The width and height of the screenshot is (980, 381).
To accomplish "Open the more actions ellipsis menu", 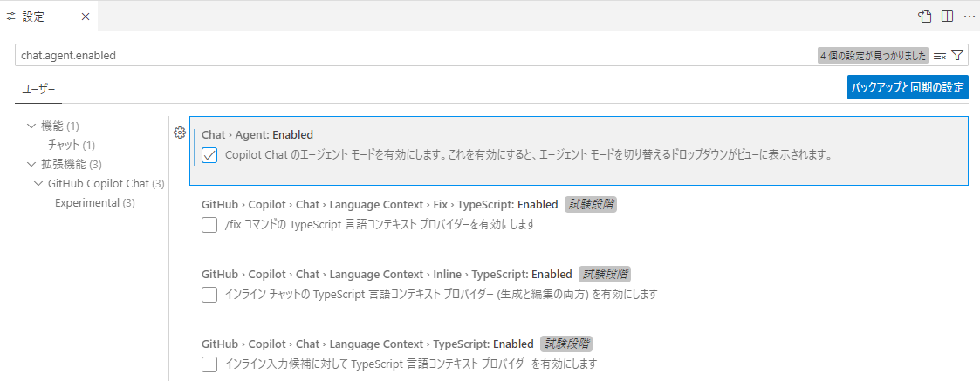I will [969, 17].
